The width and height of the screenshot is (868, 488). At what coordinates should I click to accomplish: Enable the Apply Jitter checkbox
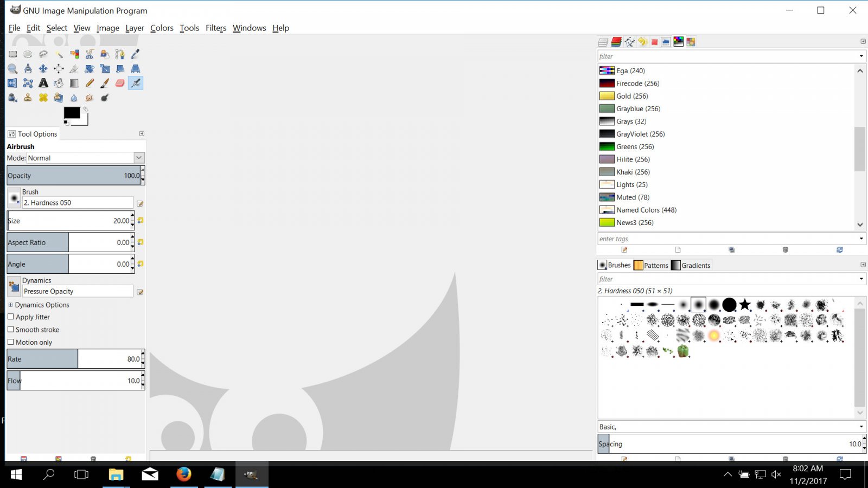(10, 317)
